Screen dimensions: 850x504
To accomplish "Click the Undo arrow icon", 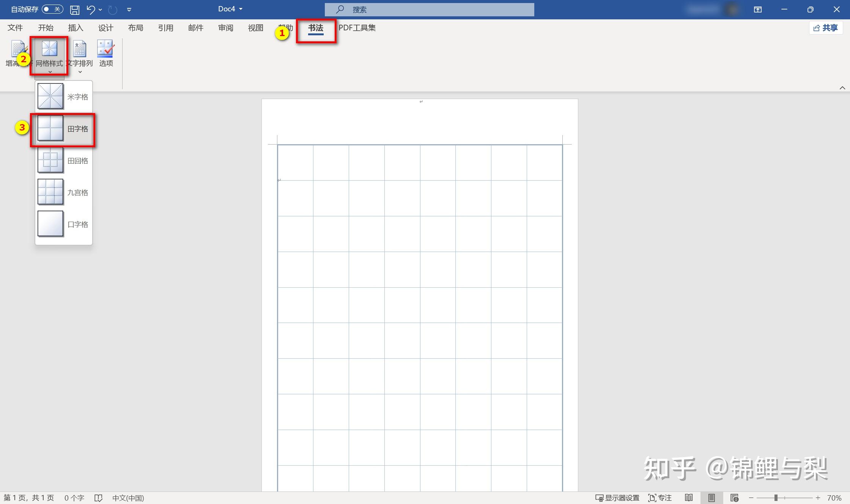I will click(91, 9).
